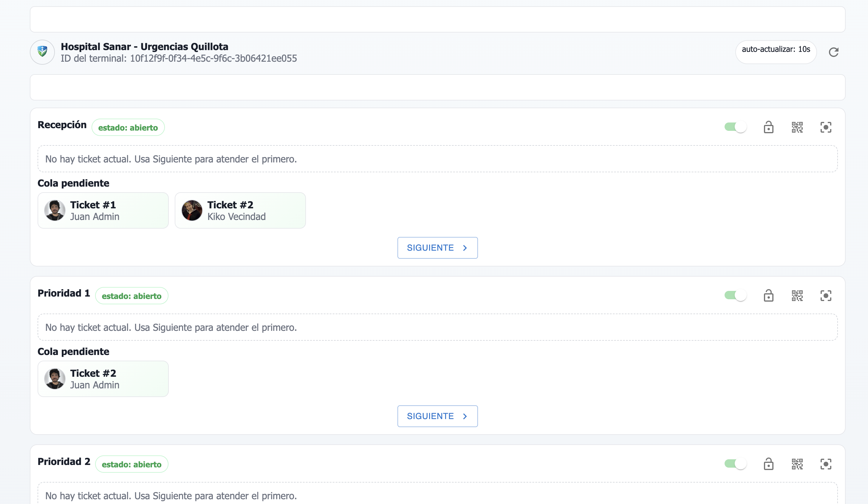Click the lock icon in Prioridad 1
Screen dimensions: 868x504
(x=768, y=295)
